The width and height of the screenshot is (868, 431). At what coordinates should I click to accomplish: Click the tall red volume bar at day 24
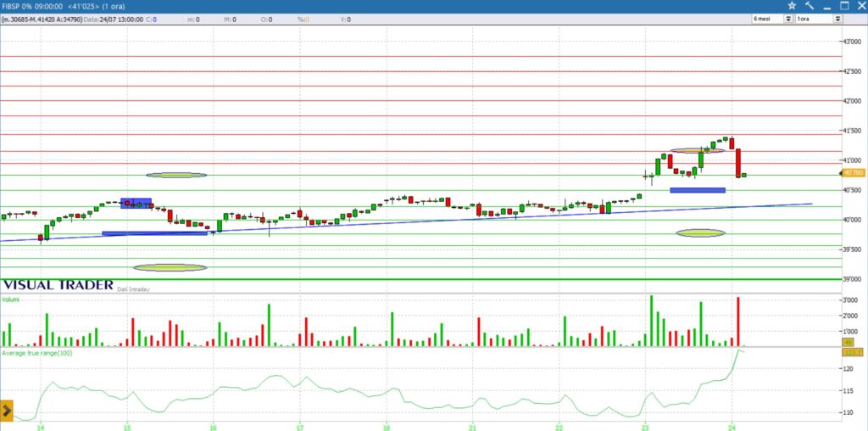[x=738, y=322]
